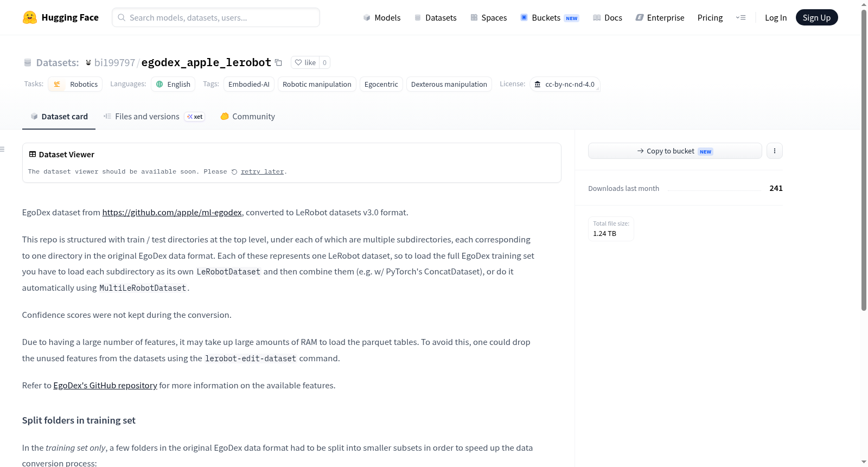The height and width of the screenshot is (467, 868).
Task: Open Buckets in the top navigation
Action: pyautogui.click(x=550, y=17)
